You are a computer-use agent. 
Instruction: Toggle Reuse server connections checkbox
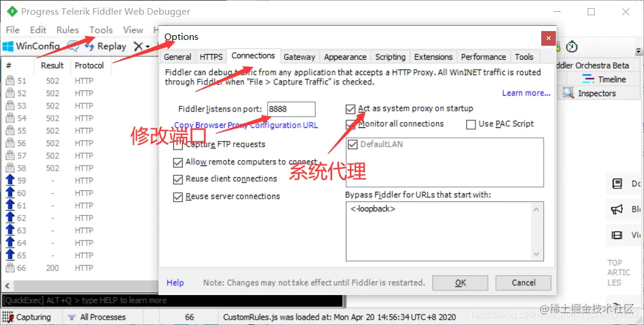[178, 197]
